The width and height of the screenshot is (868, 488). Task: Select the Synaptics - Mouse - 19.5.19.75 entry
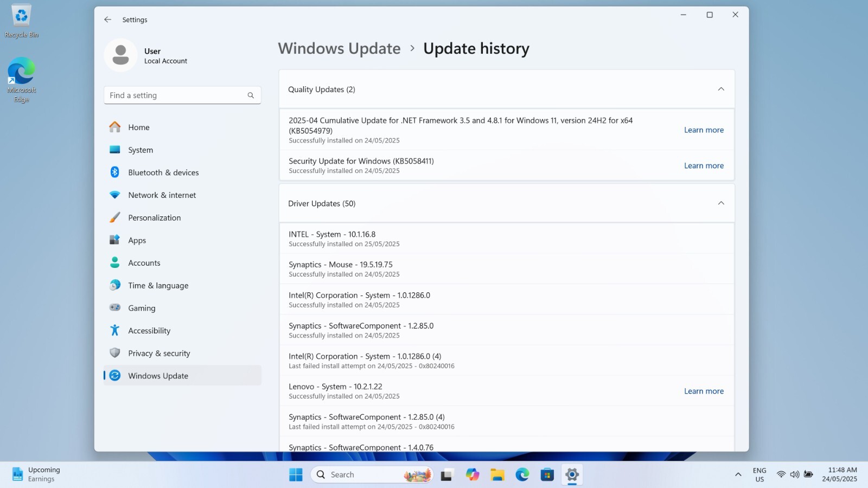tap(507, 269)
